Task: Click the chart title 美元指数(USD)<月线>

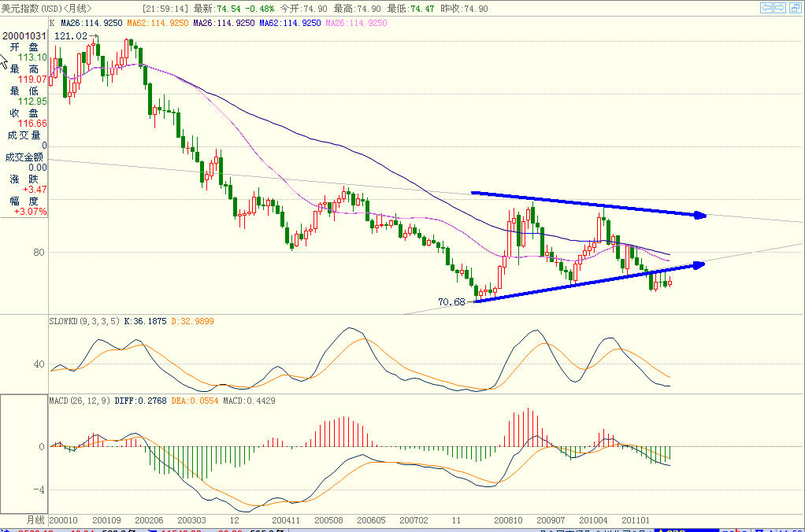Action: pyautogui.click(x=46, y=9)
